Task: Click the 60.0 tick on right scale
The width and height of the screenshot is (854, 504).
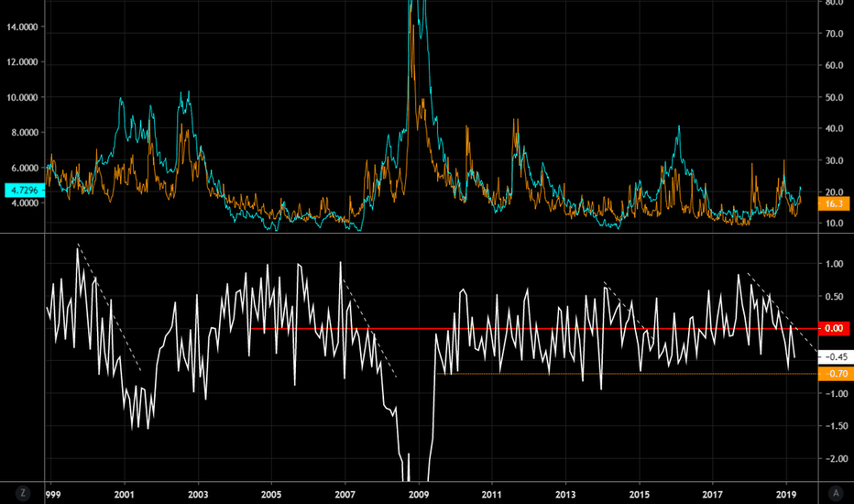Action: point(834,65)
